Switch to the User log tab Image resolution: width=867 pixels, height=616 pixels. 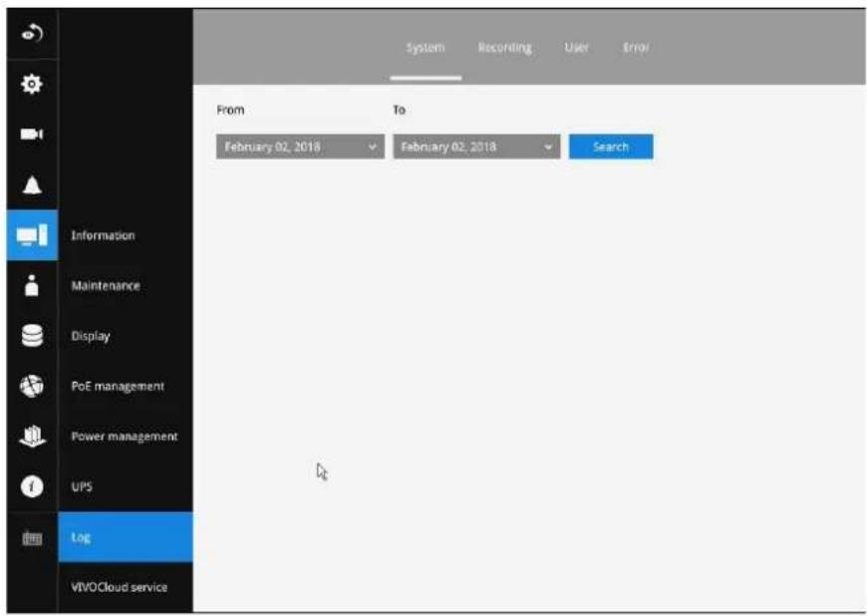pyautogui.click(x=577, y=48)
